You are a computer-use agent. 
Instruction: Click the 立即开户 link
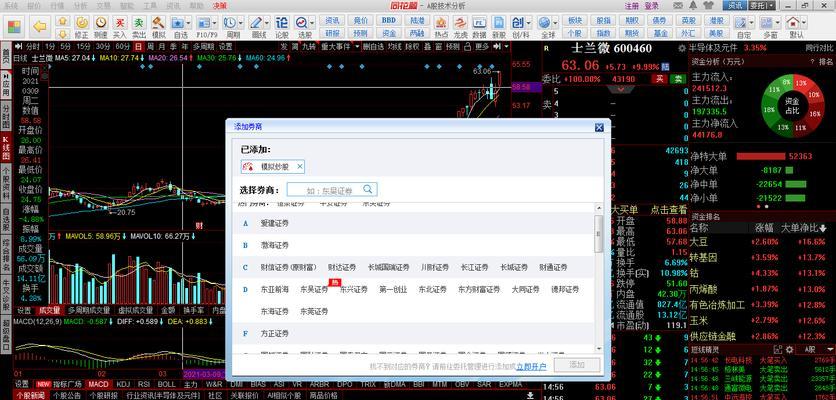click(531, 366)
